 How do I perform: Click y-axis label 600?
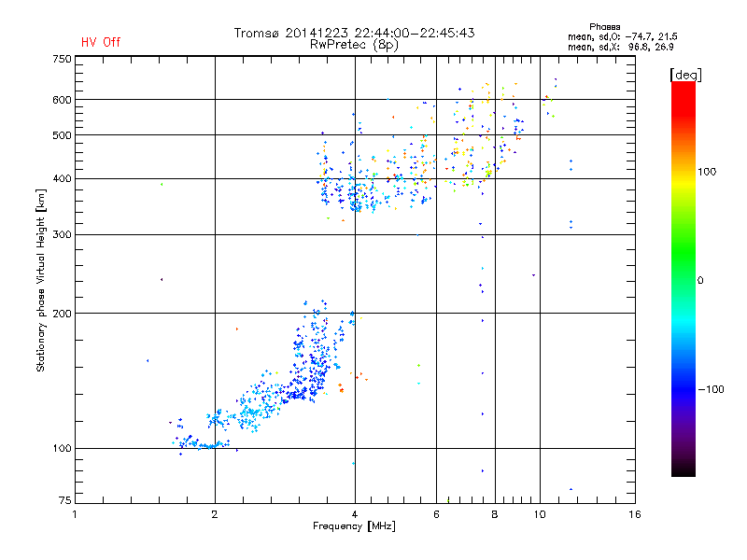pyautogui.click(x=62, y=100)
